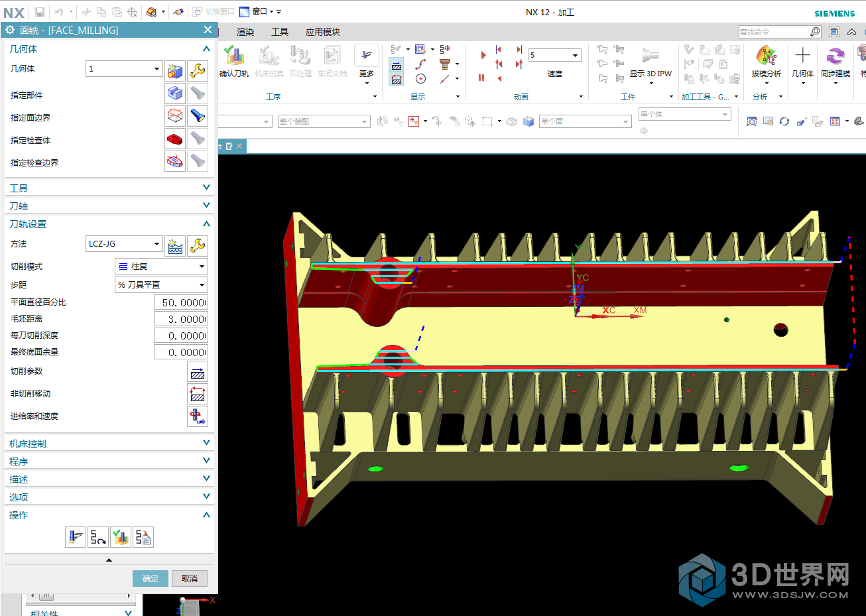Click the List toolpath icon under 操作
The width and height of the screenshot is (866, 616).
point(143,537)
